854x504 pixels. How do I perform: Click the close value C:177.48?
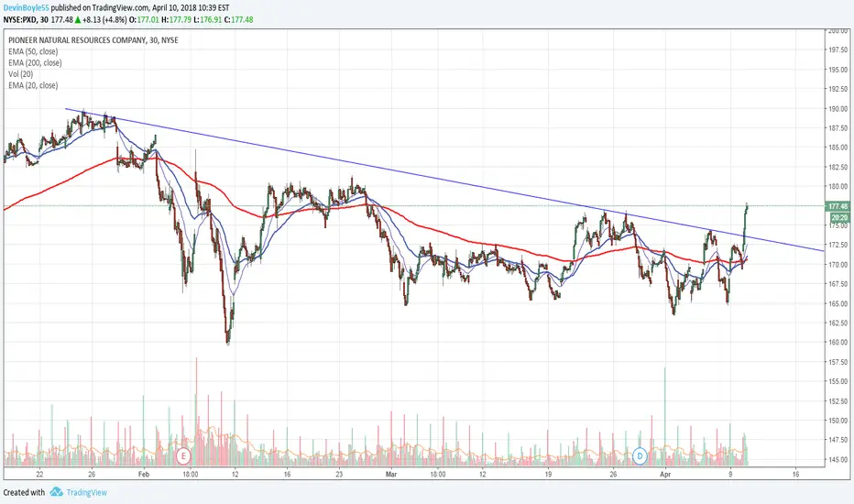(x=238, y=19)
